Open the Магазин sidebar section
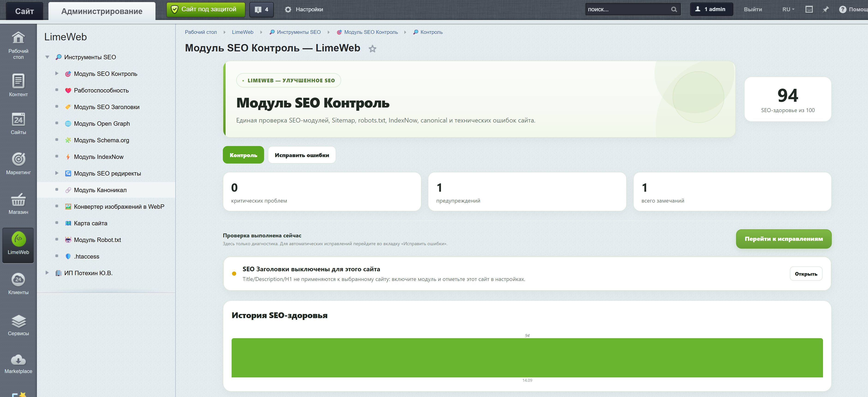Viewport: 868px width, 397px height. pos(18,203)
